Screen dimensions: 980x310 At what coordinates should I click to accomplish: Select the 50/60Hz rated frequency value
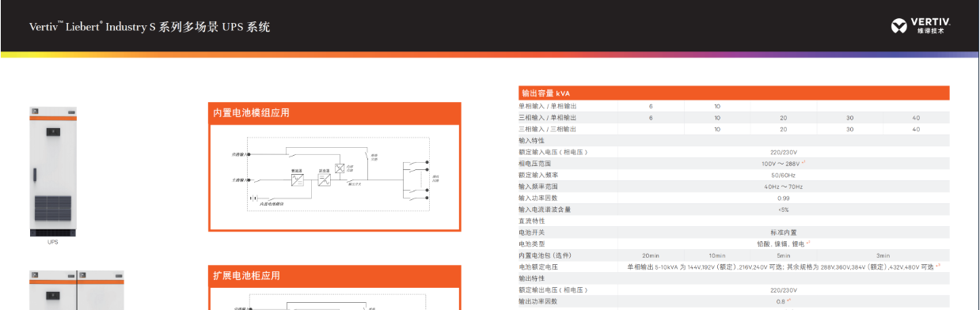pyautogui.click(x=784, y=175)
